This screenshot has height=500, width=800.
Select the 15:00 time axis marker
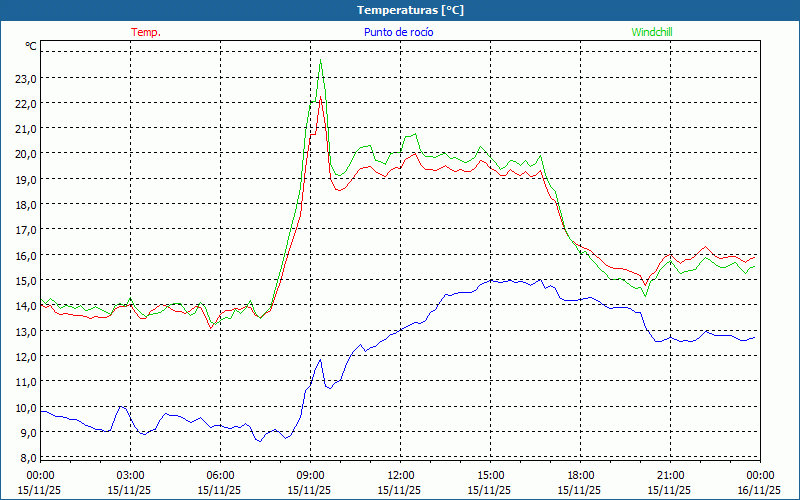click(x=490, y=475)
